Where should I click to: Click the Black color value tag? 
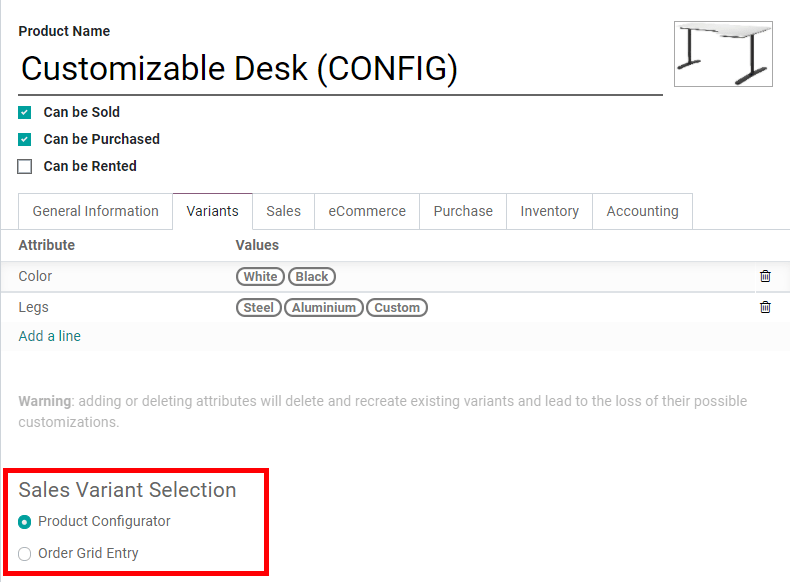pyautogui.click(x=312, y=277)
